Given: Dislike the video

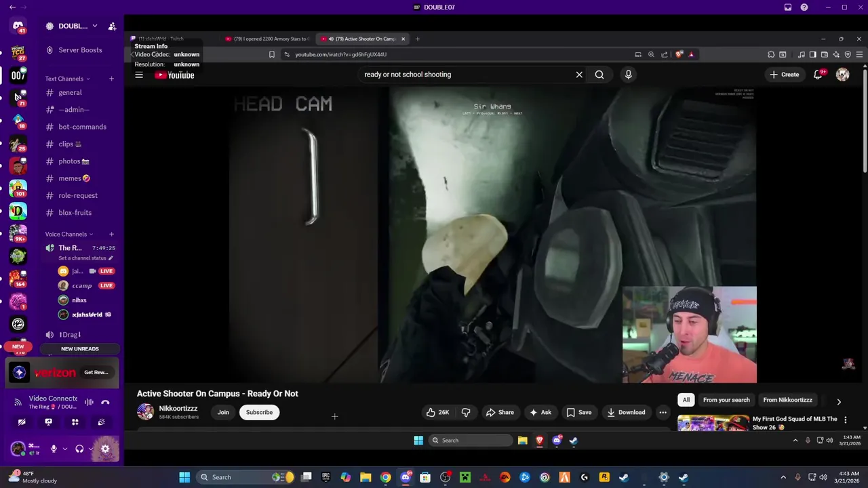Looking at the screenshot, I should pyautogui.click(x=466, y=412).
